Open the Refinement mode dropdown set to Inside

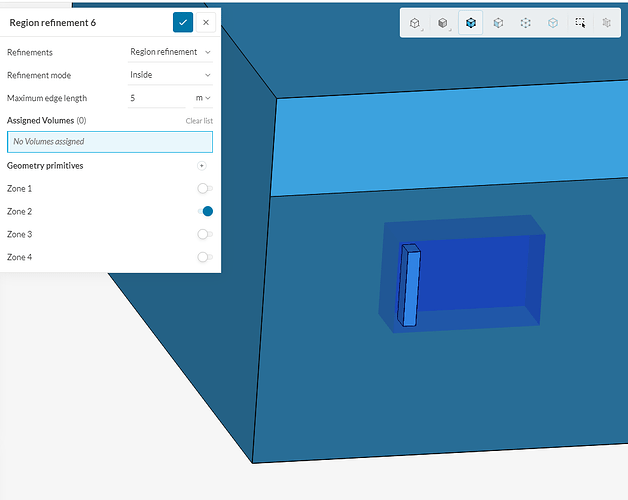click(x=170, y=75)
